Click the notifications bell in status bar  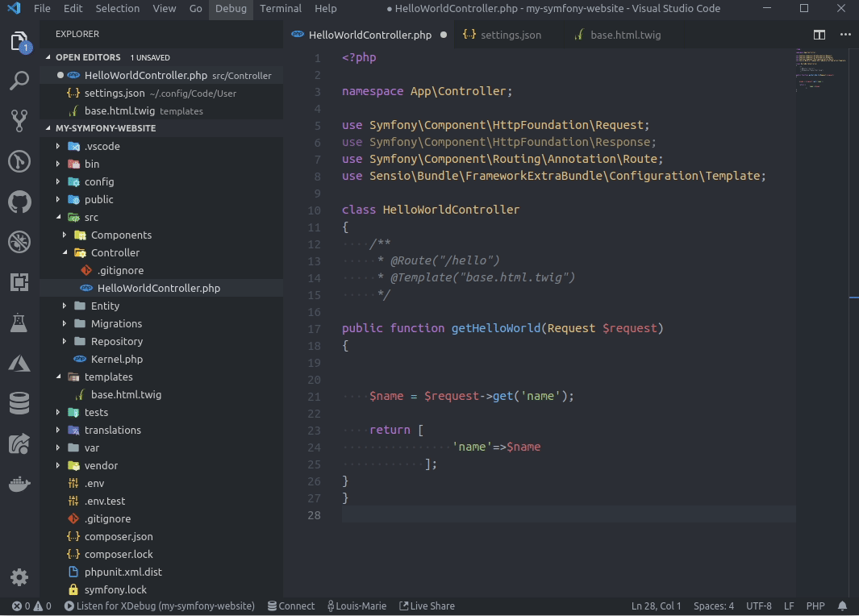coord(843,606)
